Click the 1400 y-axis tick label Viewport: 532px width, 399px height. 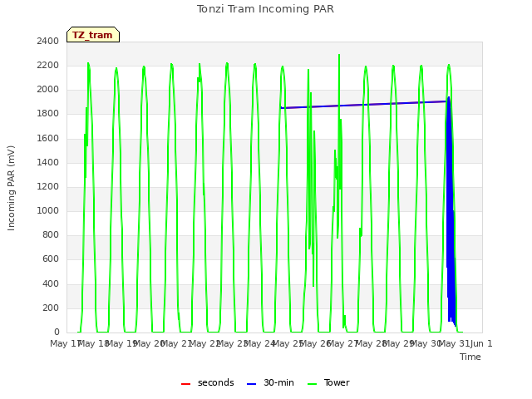[48, 162]
